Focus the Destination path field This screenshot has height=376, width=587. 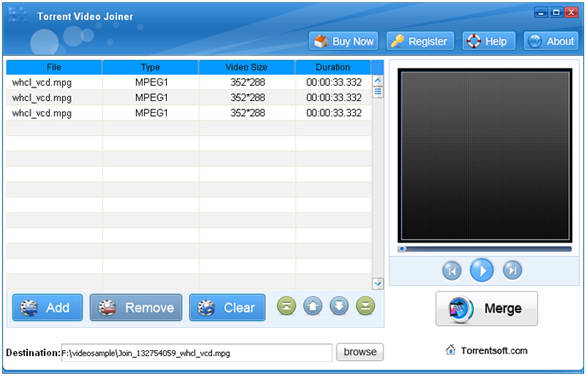pyautogui.click(x=197, y=353)
